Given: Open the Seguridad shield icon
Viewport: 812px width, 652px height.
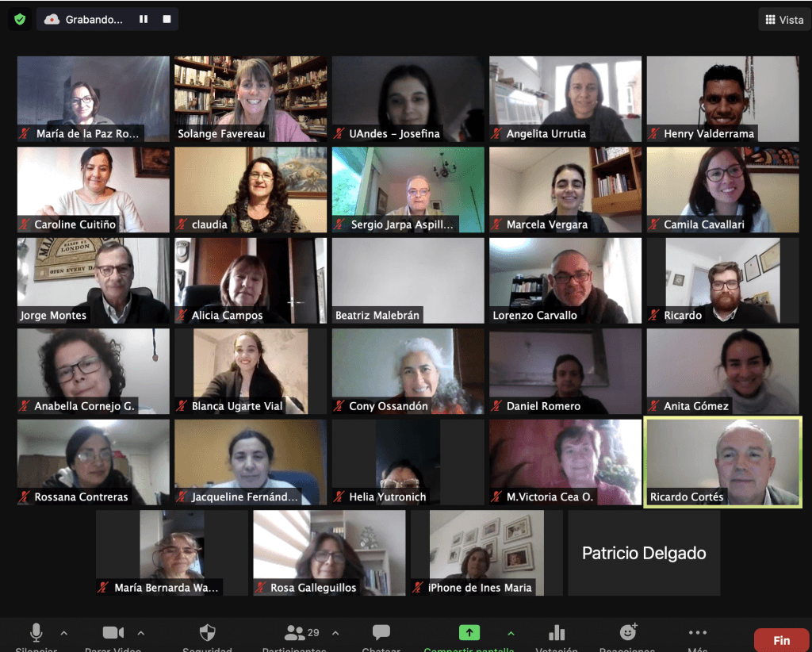Looking at the screenshot, I should click(x=207, y=632).
